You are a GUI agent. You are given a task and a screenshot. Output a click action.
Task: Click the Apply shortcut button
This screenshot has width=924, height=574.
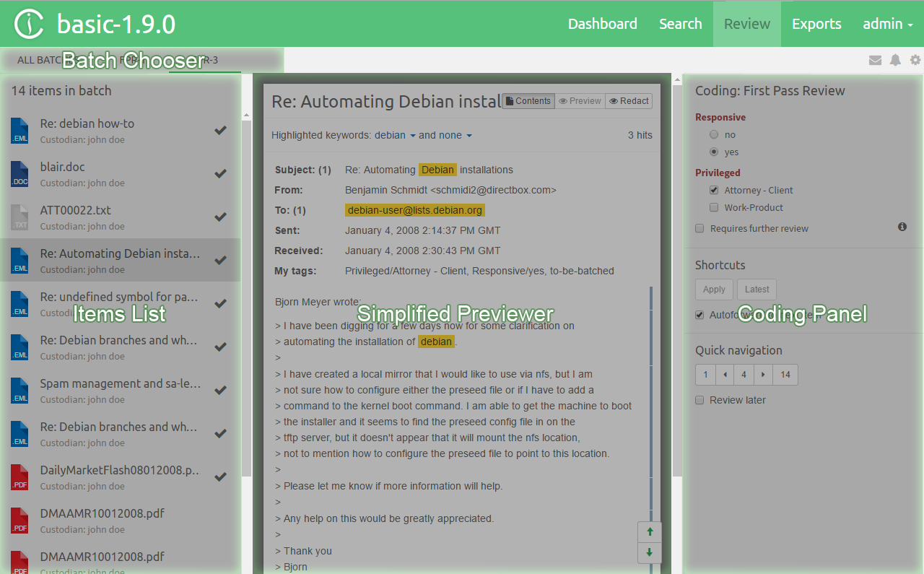(x=714, y=289)
